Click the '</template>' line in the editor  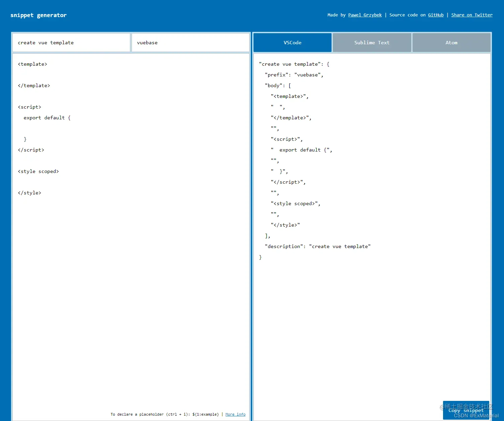pos(34,85)
